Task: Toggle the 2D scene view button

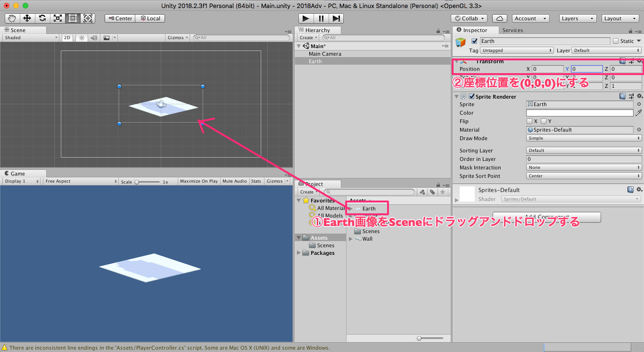Action: coord(67,38)
